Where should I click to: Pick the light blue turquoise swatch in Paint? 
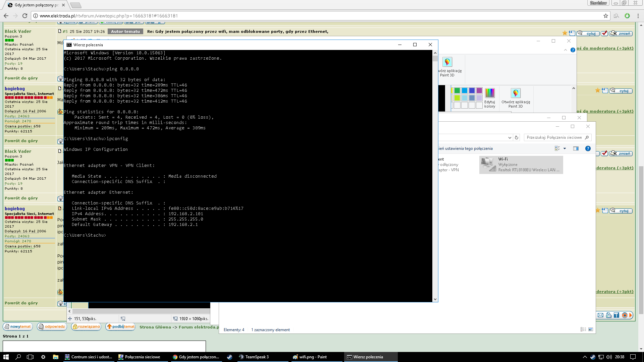point(465,98)
